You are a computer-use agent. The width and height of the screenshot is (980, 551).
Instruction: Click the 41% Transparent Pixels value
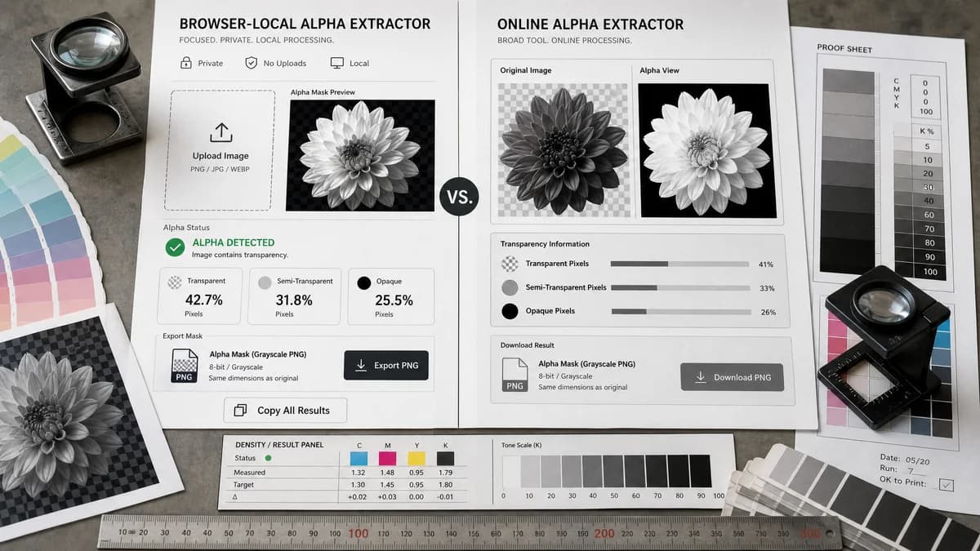pos(766,264)
